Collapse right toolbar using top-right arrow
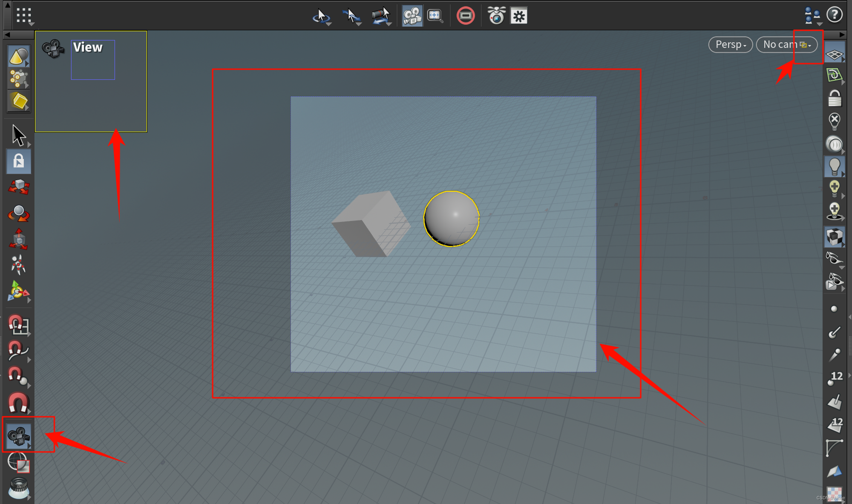 tap(842, 35)
